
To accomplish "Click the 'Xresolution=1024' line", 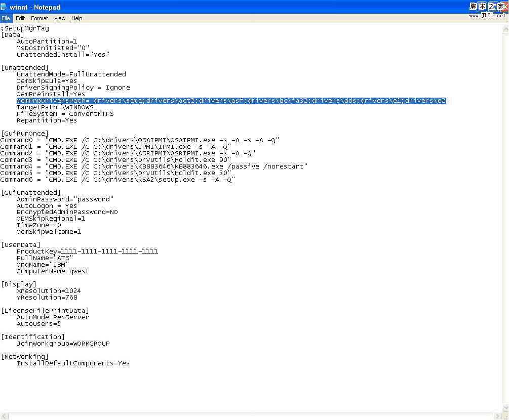I will (49, 291).
